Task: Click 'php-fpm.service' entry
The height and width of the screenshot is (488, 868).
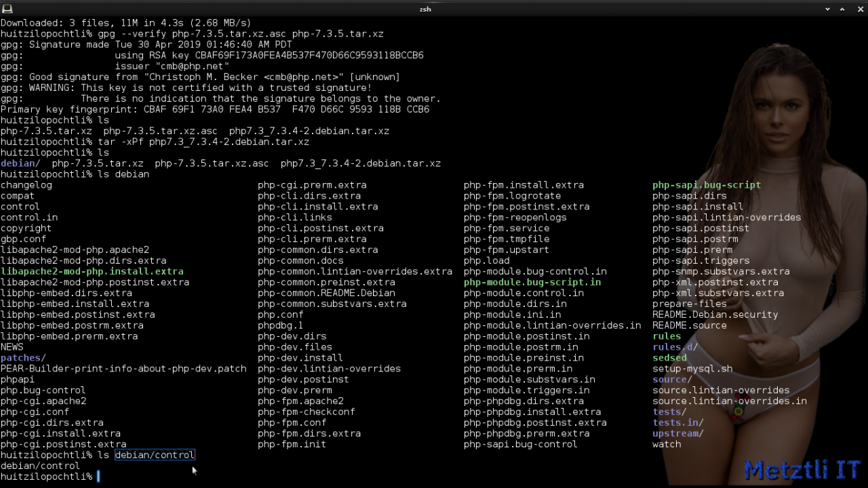Action: (507, 228)
